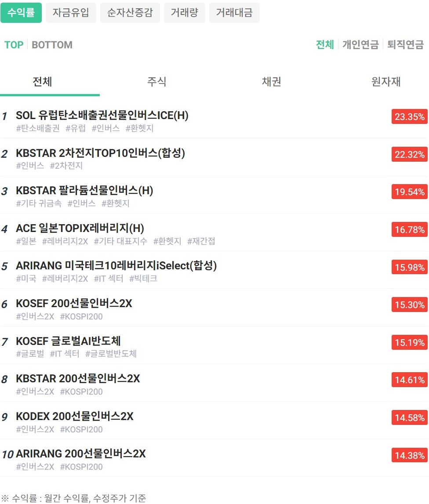The image size is (429, 504).
Task: Select the #글로벌반도체 tag
Action: click(111, 354)
